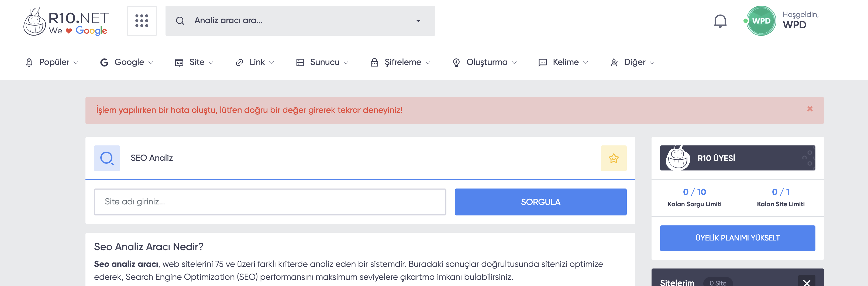
Task: Click the search magnifier icon in the top bar
Action: (180, 21)
